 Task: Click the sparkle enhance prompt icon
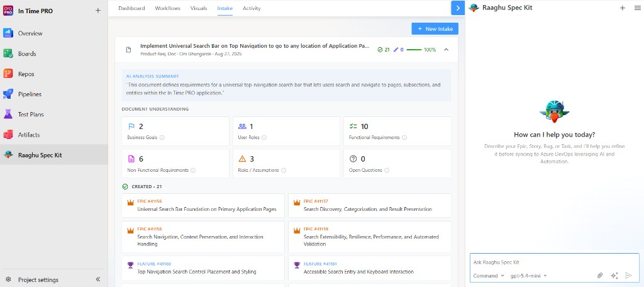[614, 276]
